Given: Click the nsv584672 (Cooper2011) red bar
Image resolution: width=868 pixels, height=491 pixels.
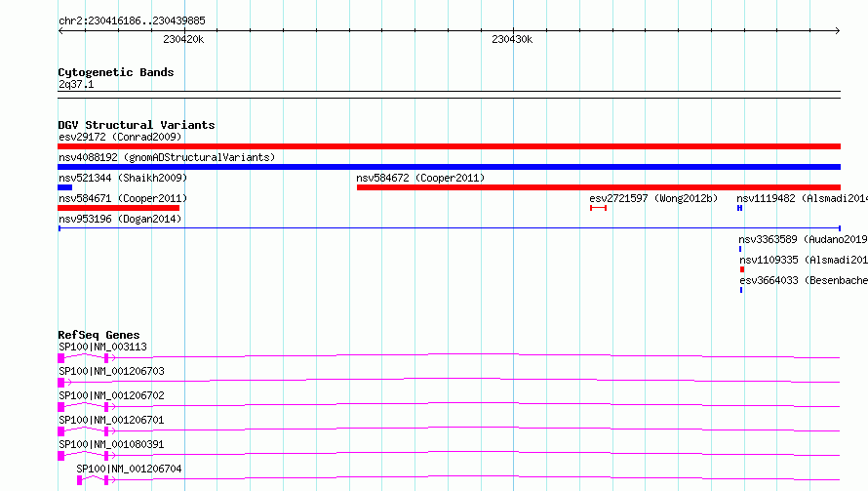Looking at the screenshot, I should (599, 187).
